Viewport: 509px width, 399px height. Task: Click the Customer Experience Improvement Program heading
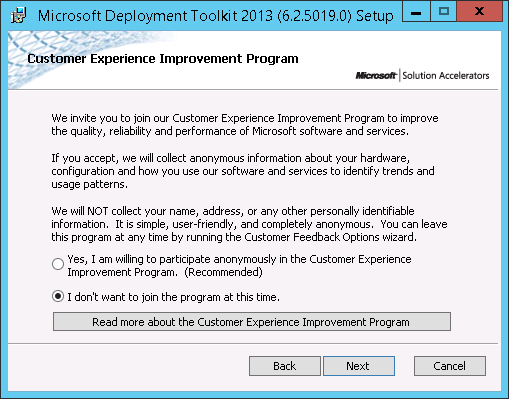click(x=163, y=59)
